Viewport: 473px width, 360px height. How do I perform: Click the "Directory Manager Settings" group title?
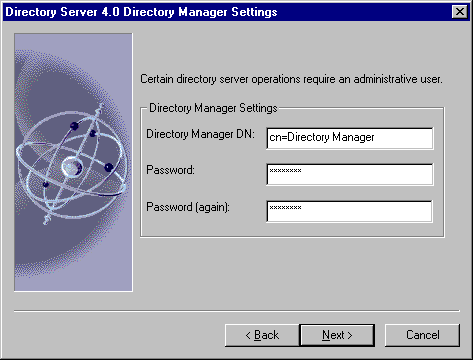point(213,108)
